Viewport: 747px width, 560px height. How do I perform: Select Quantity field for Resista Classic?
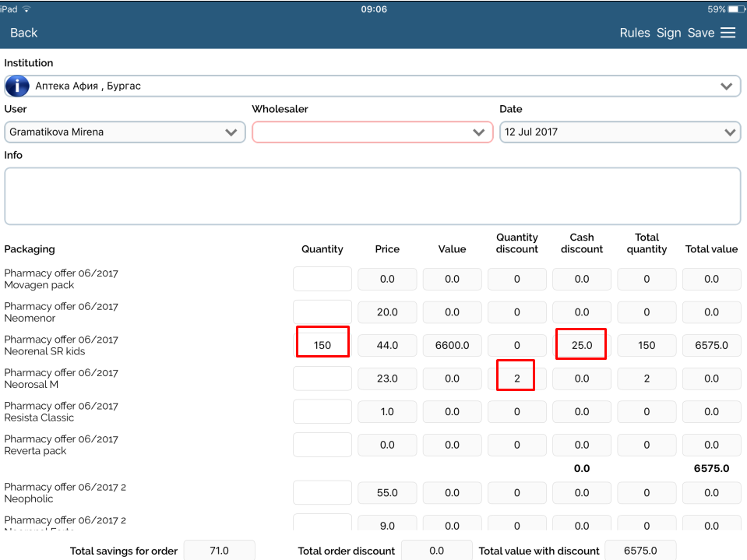tap(322, 411)
